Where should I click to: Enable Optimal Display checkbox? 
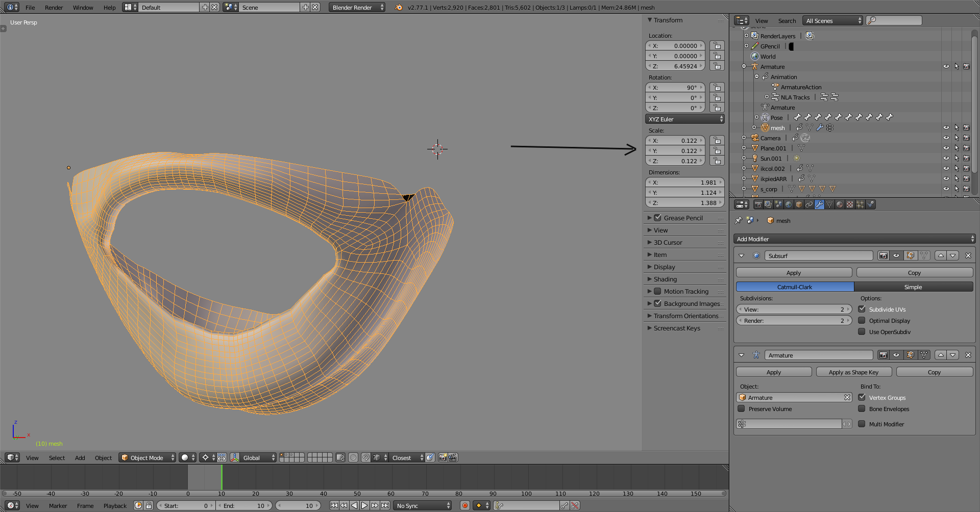(862, 321)
